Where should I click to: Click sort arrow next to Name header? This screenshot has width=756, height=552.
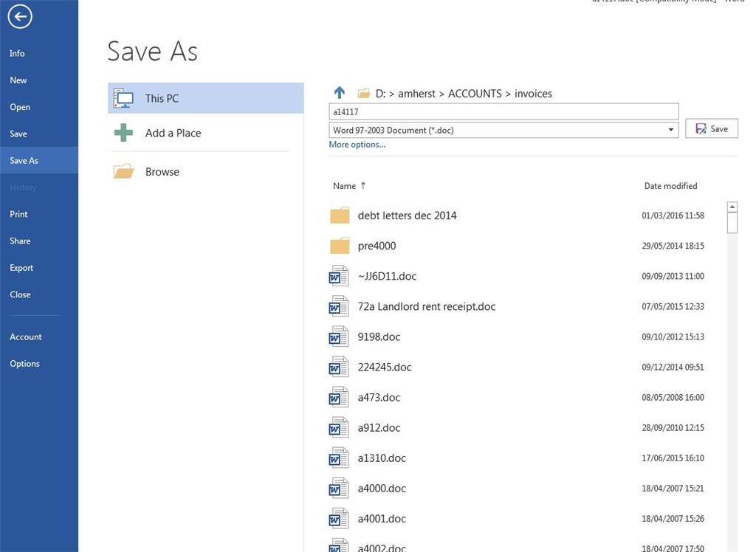[x=363, y=186]
